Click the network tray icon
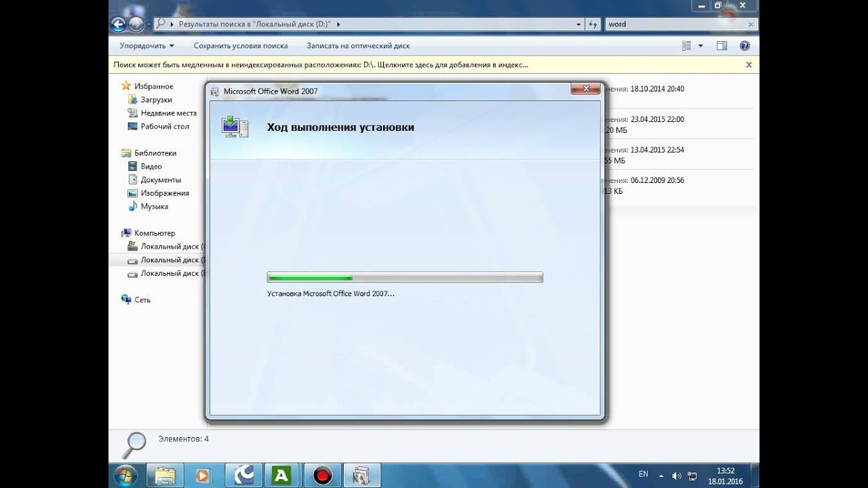 coord(692,476)
